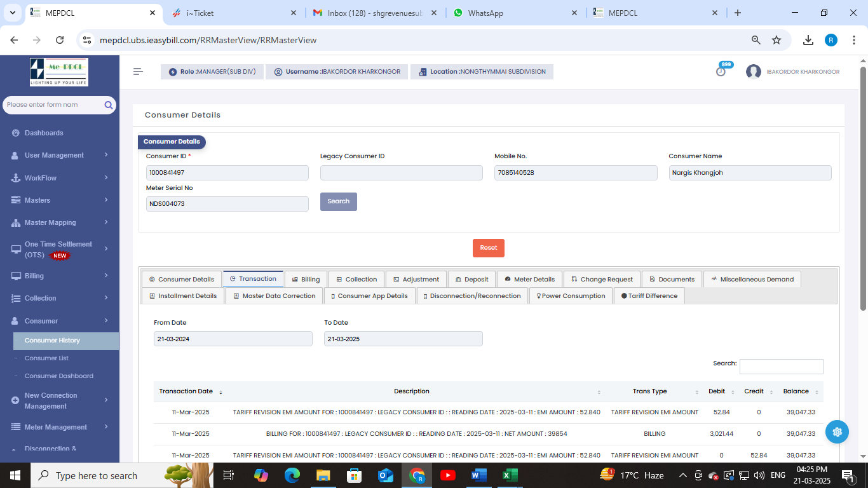The height and width of the screenshot is (488, 868).
Task: Sort the table by Transaction Date
Action: 189,391
